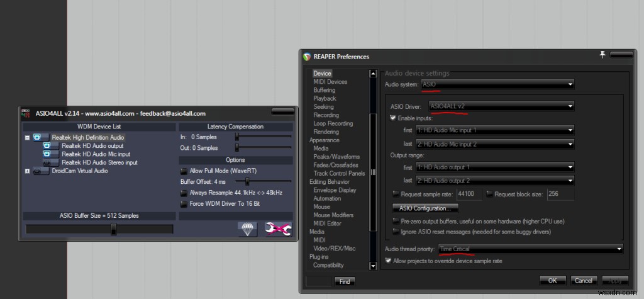Viewport: 644px width, 299px height.
Task: Check the Request block size checkbox
Action: coord(489,194)
